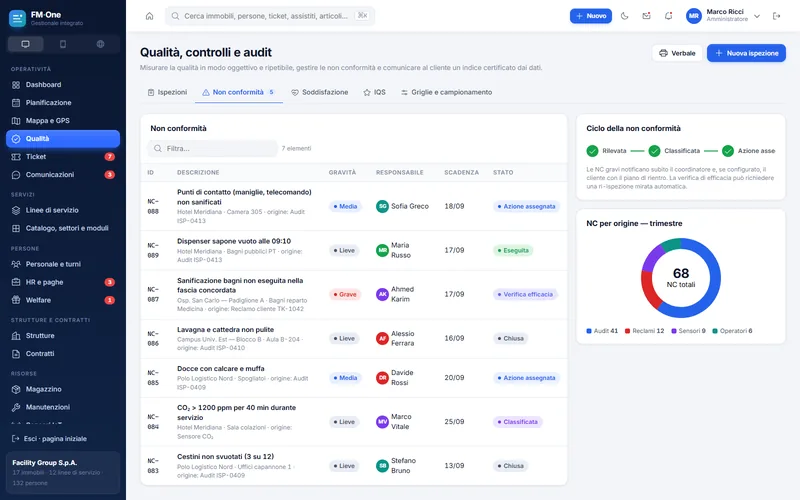
Task: Click the Personale e turni icon
Action: click(x=16, y=264)
